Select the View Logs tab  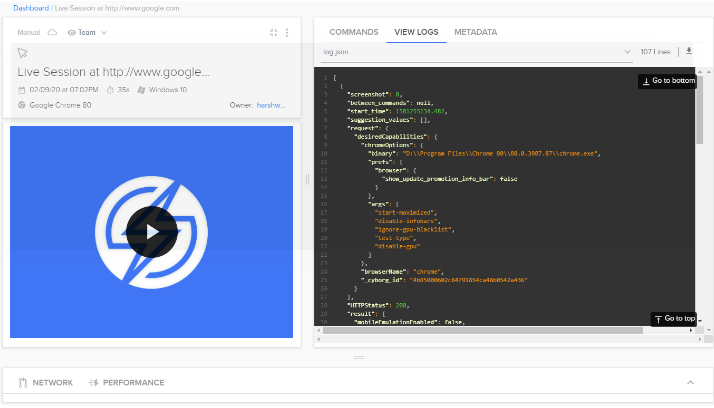click(416, 32)
